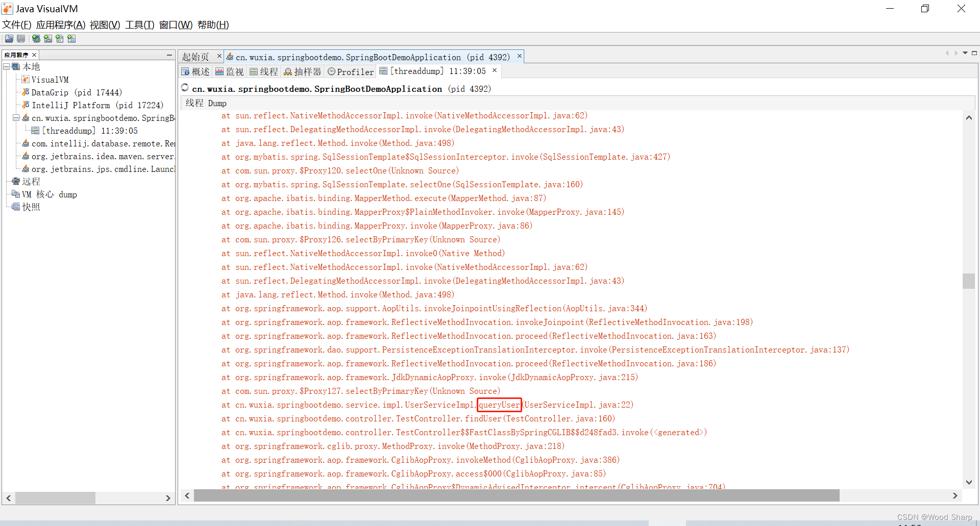Screen dimensions: 980x526
Task: Switch to the 起始页 tab
Action: [195, 57]
